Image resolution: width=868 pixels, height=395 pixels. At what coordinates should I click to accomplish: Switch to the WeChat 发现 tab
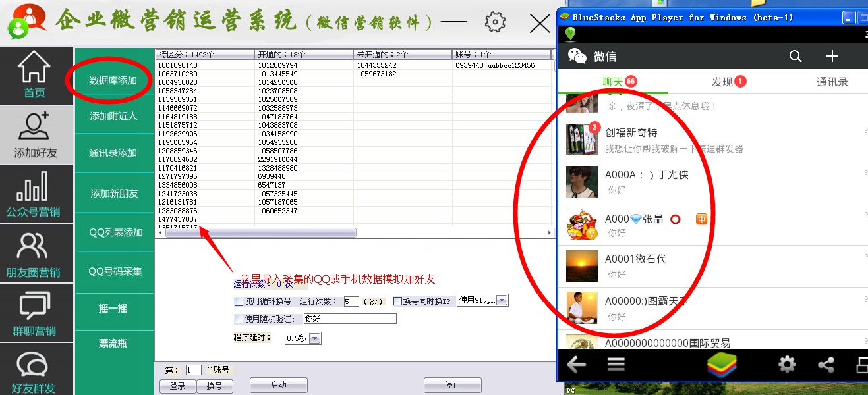click(723, 82)
